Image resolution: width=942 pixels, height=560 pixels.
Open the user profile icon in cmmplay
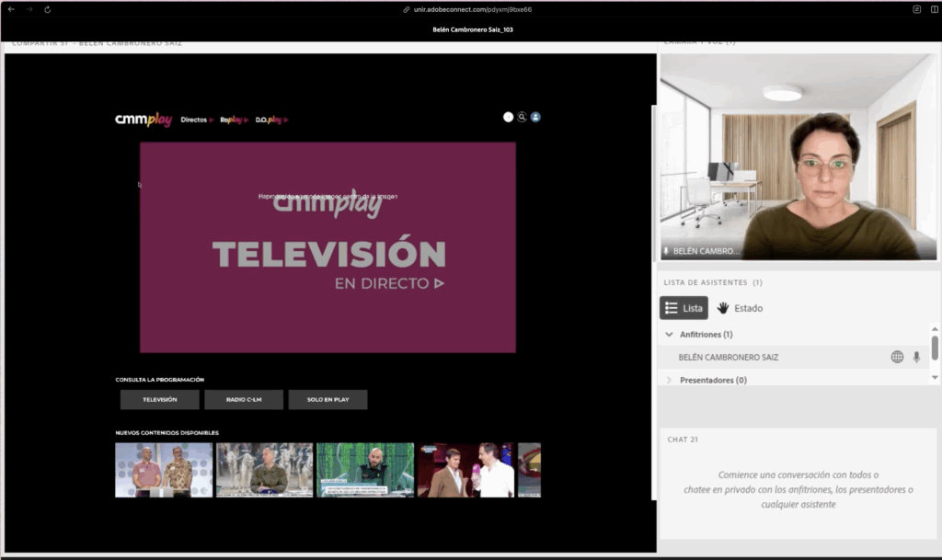[x=535, y=118]
